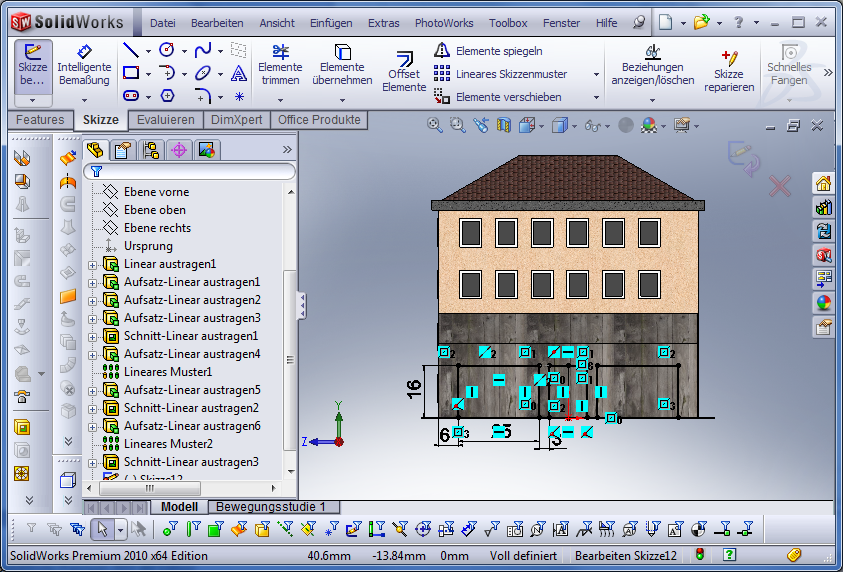Toggle the Skizze bearbeiten sketch mode
Screen dimensions: 843x572
click(33, 65)
